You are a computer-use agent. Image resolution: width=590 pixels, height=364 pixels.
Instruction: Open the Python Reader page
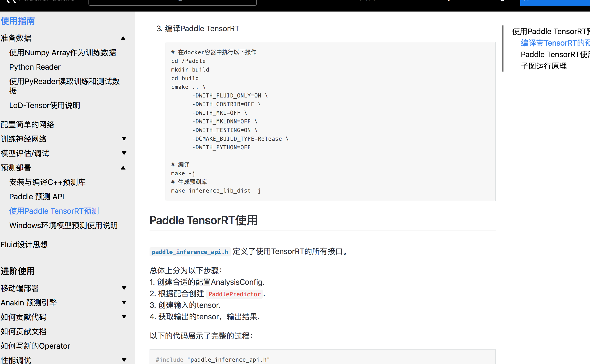[x=35, y=67]
